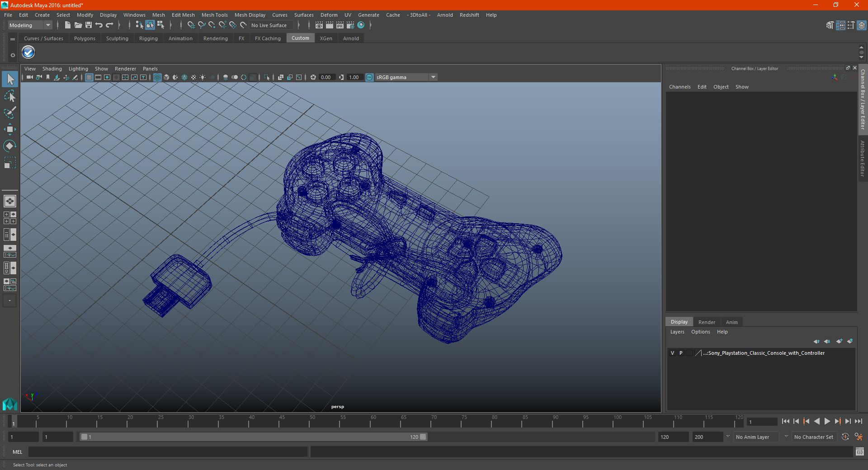Toggle color management ON button
This screenshot has height=470, width=868.
[x=369, y=77]
